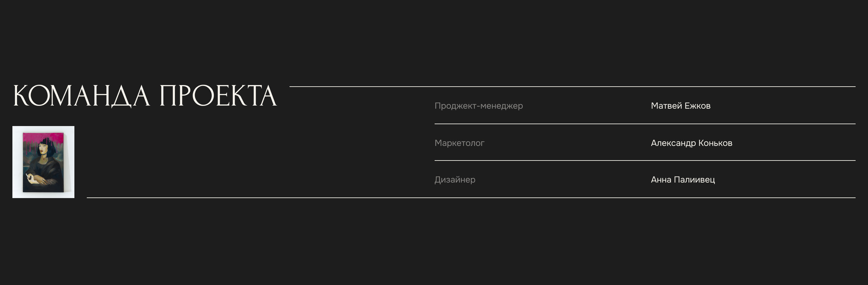This screenshot has height=285, width=868.
Task: Click the first name "Анна"
Action: 661,180
